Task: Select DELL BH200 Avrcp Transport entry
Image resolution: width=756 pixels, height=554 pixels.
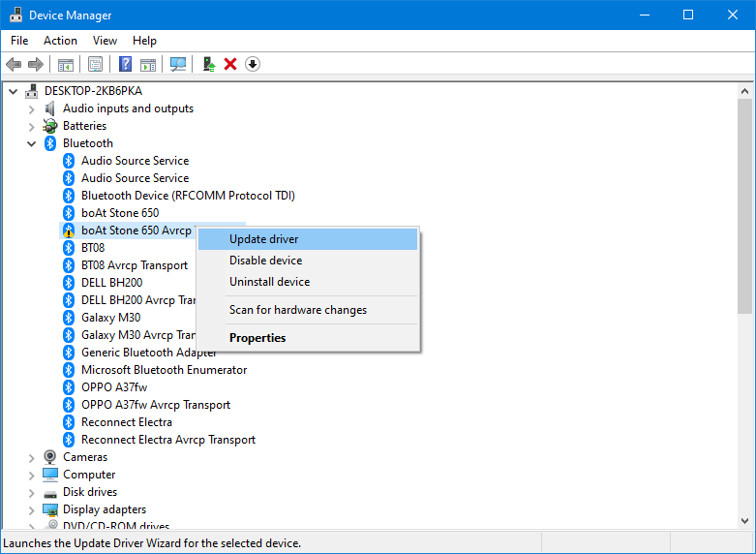Action: pyautogui.click(x=138, y=300)
